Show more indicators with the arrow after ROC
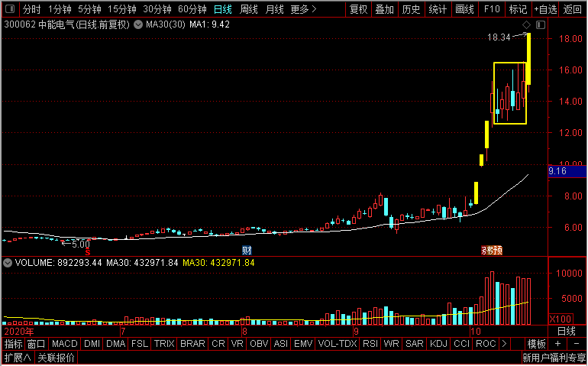This screenshot has width=588, height=366. [504, 344]
